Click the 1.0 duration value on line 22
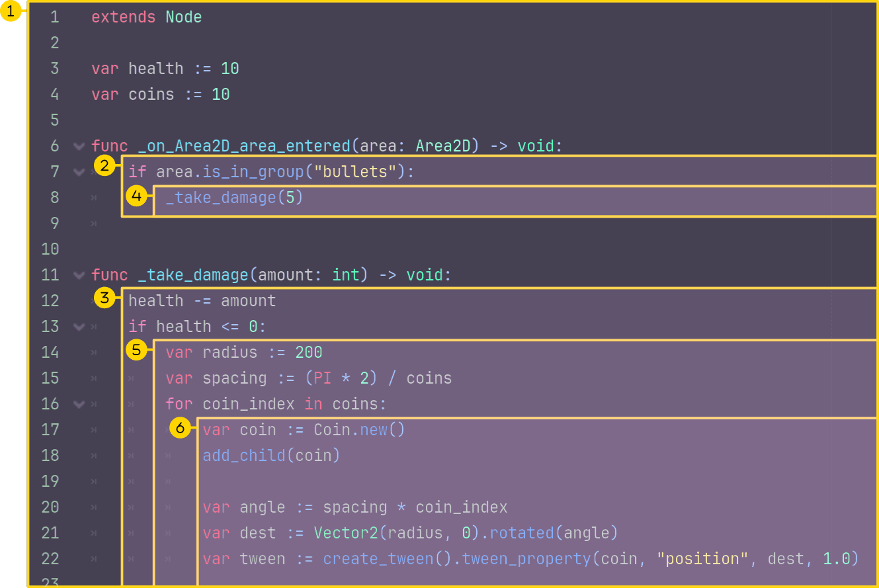 tap(837, 559)
